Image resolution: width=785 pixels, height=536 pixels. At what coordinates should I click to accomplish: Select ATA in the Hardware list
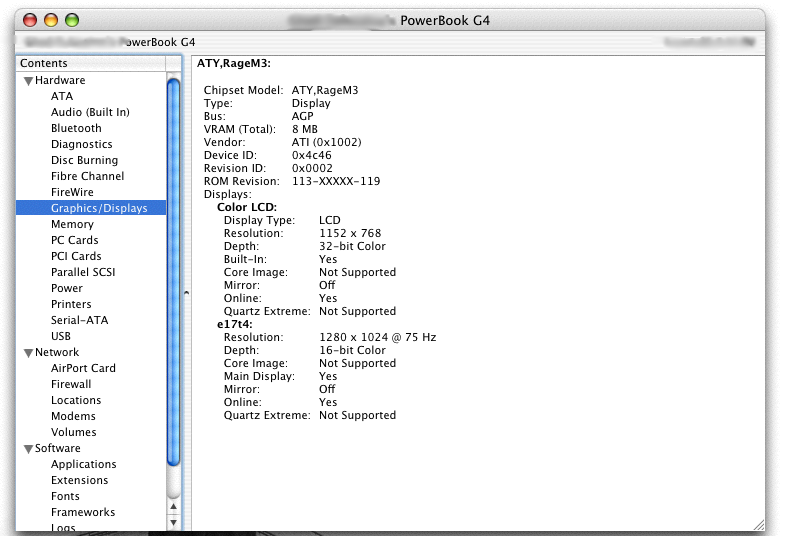62,96
